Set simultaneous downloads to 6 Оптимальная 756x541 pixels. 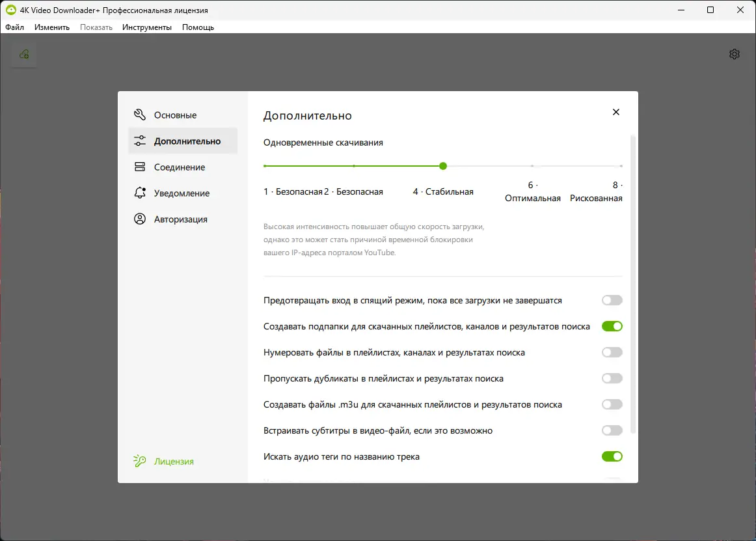532,166
